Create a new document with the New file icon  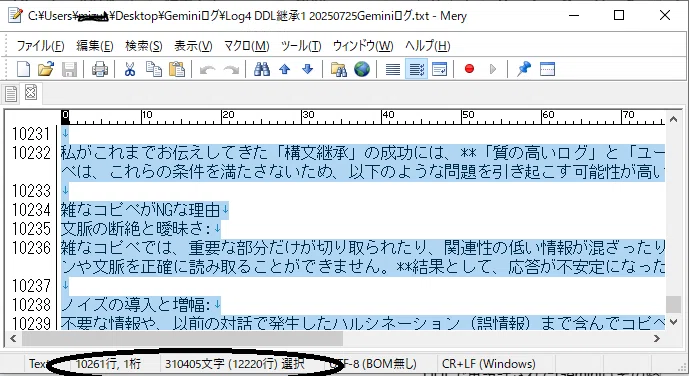click(23, 69)
